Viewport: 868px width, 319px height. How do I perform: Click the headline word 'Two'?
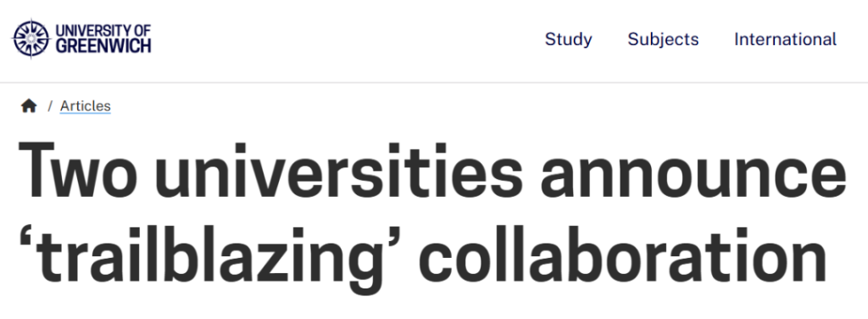tap(77, 171)
